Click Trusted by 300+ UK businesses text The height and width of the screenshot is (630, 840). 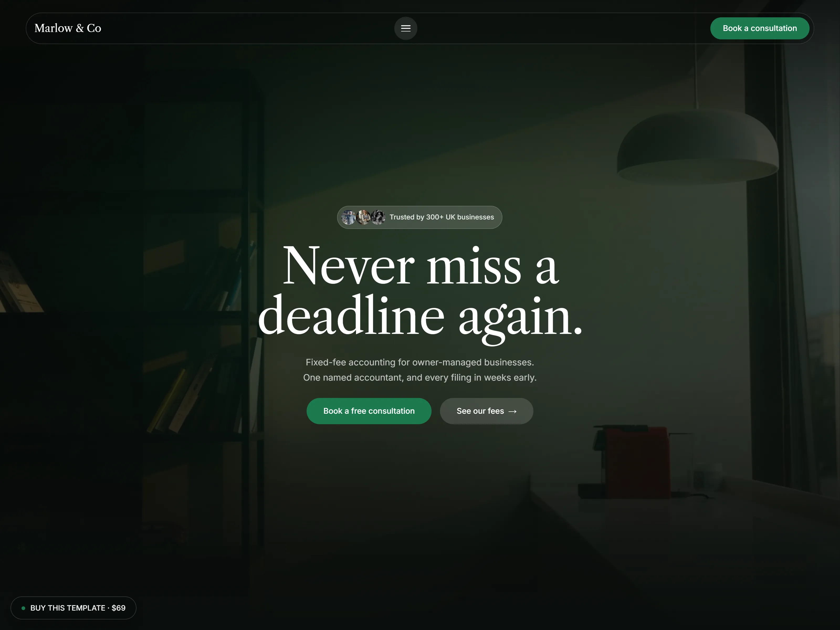(442, 217)
